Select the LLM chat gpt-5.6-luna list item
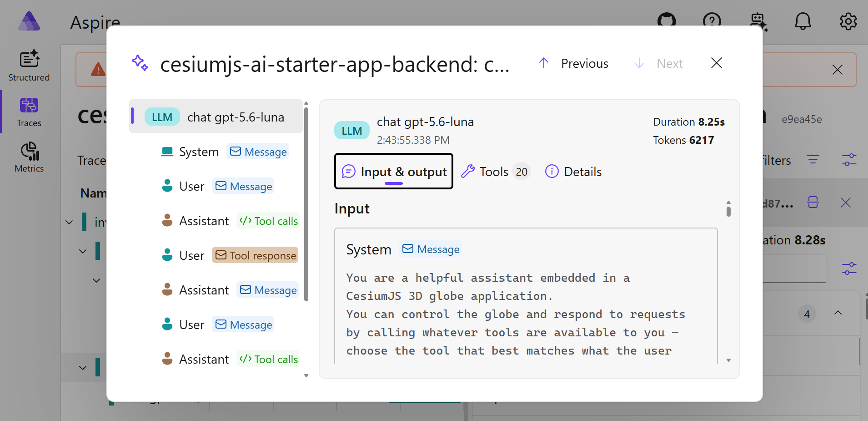This screenshot has width=868, height=421. point(216,117)
